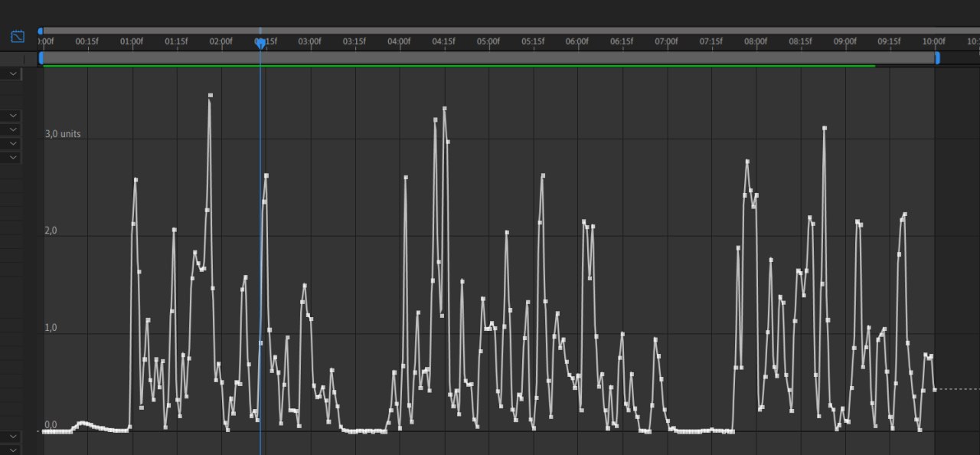The height and width of the screenshot is (455, 980).
Task: Click the '2,0' graph axis label
Action: (51, 231)
